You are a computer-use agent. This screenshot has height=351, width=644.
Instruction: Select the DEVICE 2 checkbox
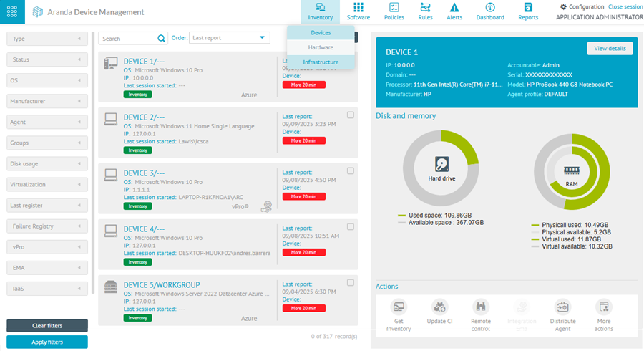pyautogui.click(x=351, y=115)
